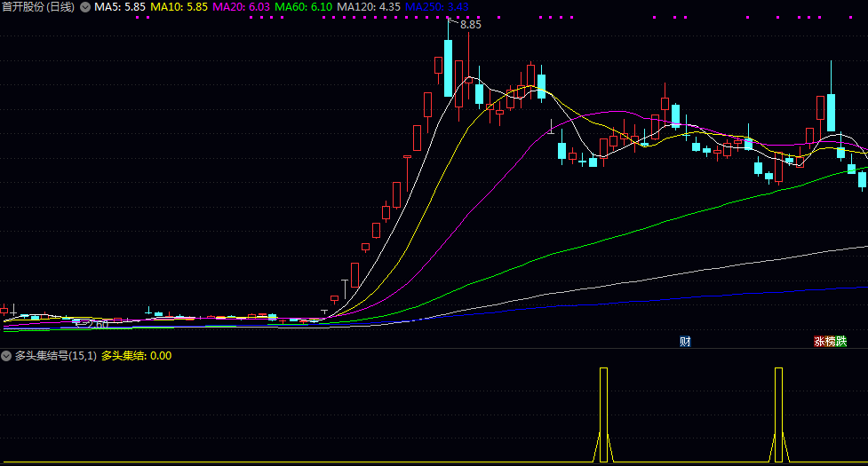The height and width of the screenshot is (466, 868).
Task: Select the MA20 magenta legend label
Action: (x=241, y=7)
